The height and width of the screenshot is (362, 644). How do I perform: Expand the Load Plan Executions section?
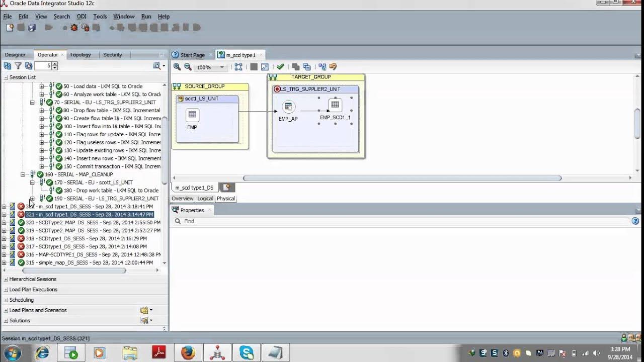pyautogui.click(x=6, y=290)
